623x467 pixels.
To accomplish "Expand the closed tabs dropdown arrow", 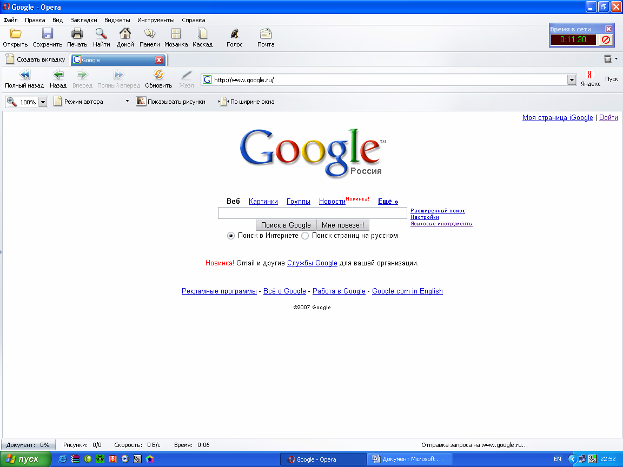I will 616,59.
